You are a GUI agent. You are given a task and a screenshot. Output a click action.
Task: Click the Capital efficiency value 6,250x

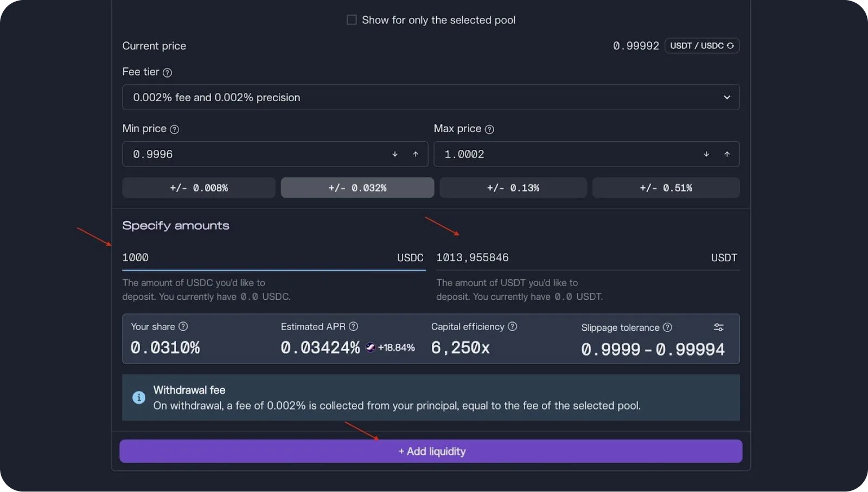[x=460, y=348]
